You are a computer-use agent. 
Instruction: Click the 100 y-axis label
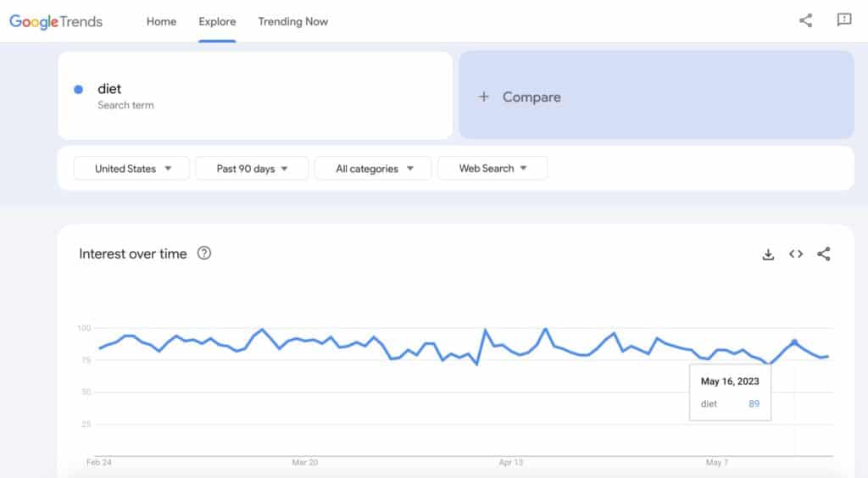click(x=84, y=328)
